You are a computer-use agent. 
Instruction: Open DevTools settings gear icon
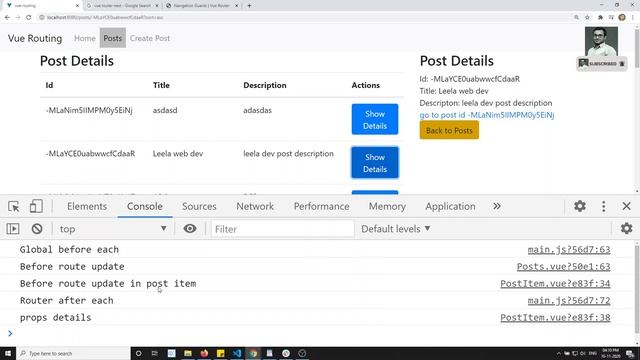click(580, 206)
